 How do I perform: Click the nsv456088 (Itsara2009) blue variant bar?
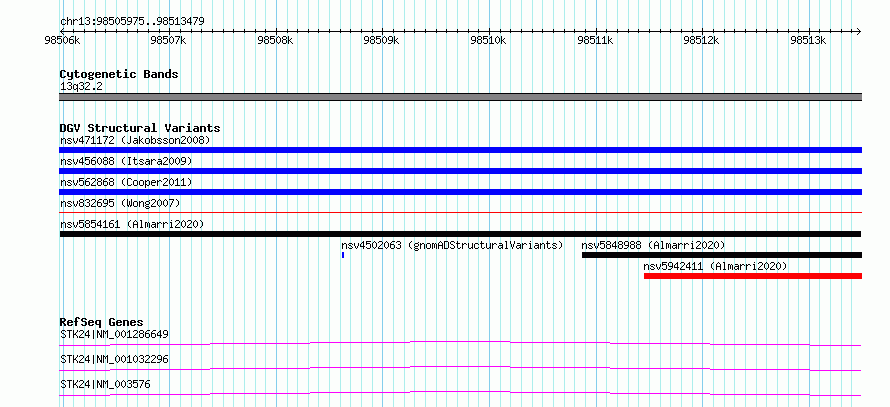point(460,171)
